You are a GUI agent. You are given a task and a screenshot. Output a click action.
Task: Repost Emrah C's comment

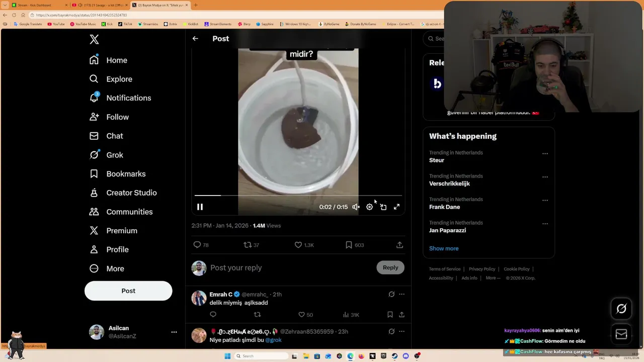(257, 315)
